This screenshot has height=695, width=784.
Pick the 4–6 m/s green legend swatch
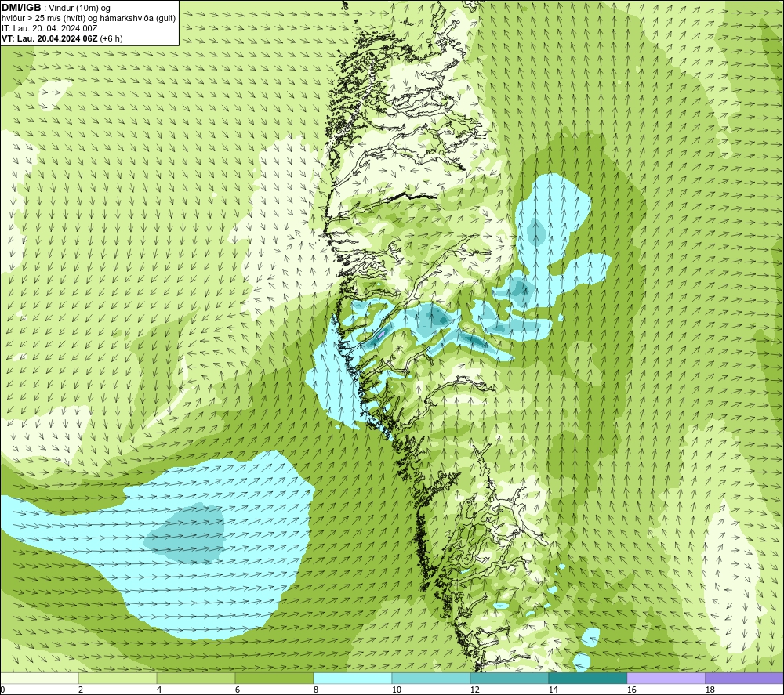coord(196,678)
